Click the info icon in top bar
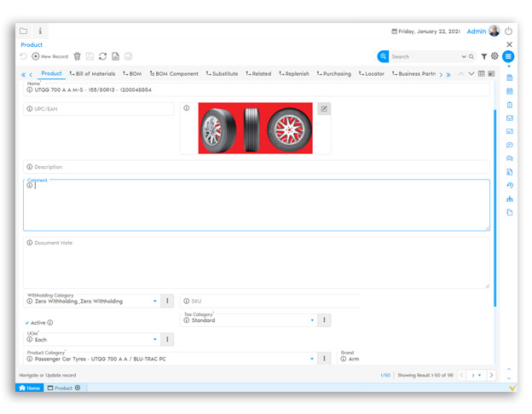Screen dimensions: 532x414 40,32
